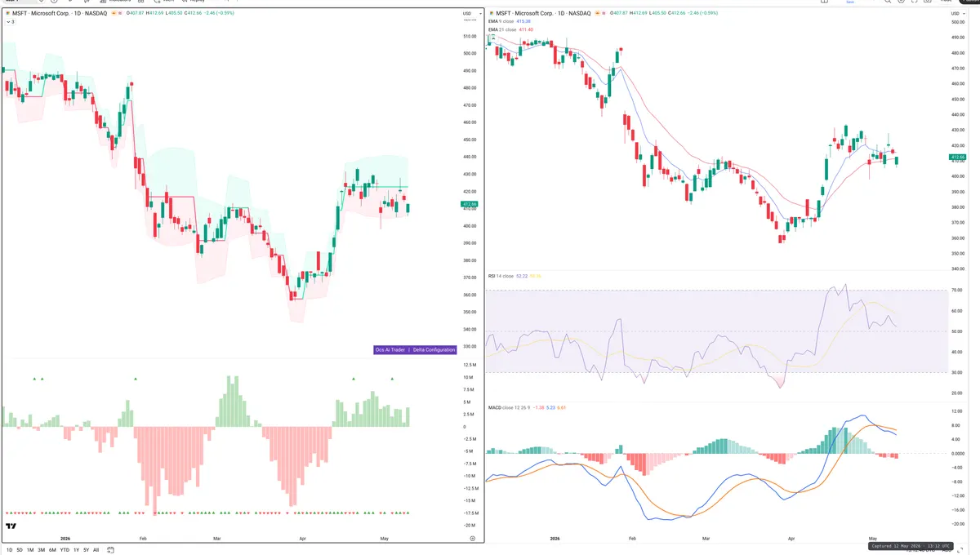Open the USD currency dropdown on right chart
Screen dimensions: 980x555
(x=957, y=14)
